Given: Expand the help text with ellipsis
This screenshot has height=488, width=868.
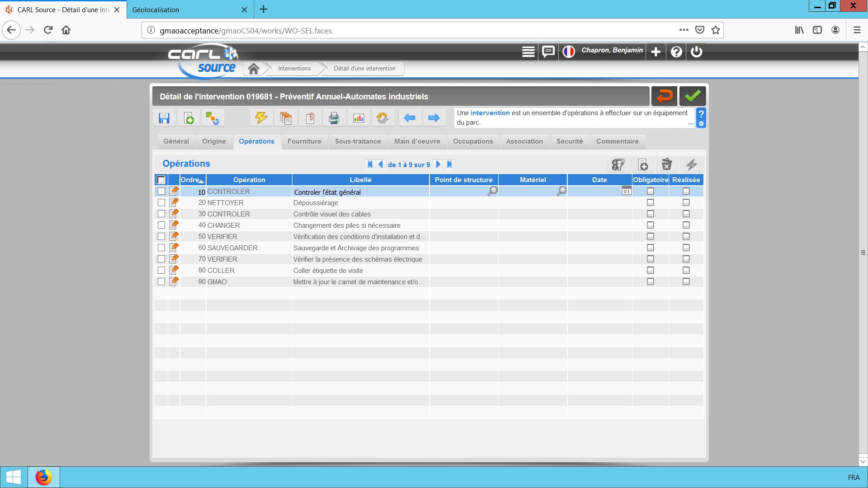Looking at the screenshot, I should 690,123.
